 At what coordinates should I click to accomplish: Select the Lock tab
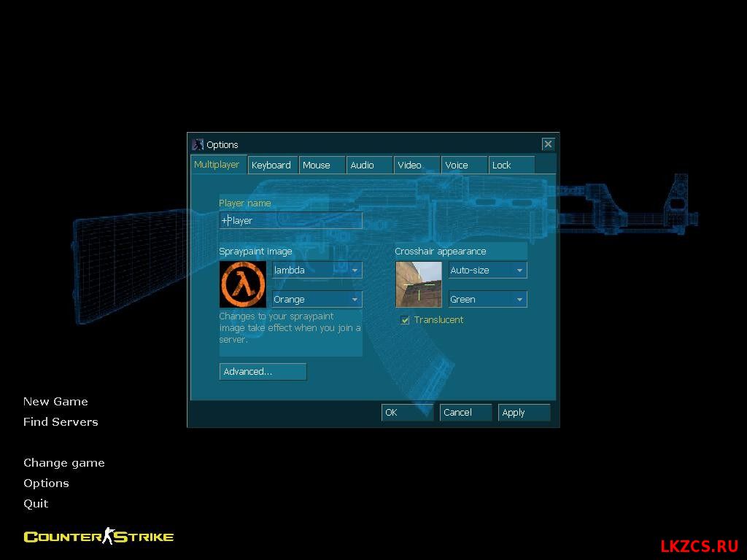[x=511, y=166]
